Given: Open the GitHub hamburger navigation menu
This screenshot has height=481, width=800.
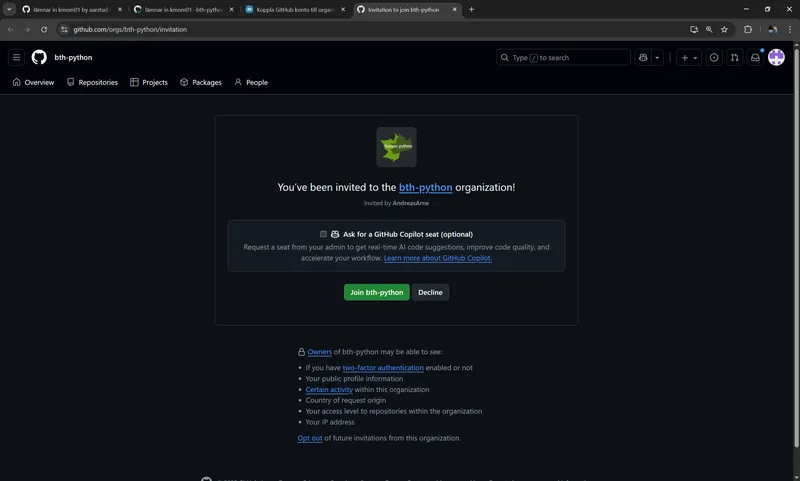Looking at the screenshot, I should [16, 58].
